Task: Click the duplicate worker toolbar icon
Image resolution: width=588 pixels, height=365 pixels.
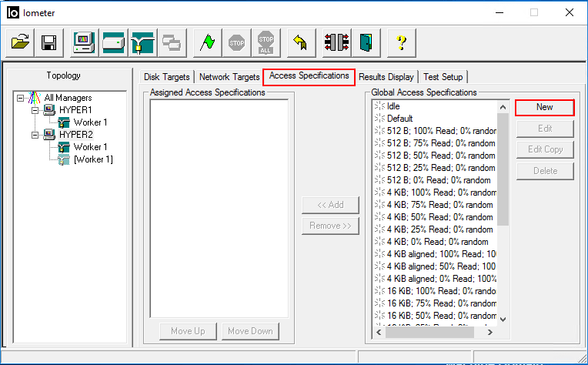Action: tap(172, 43)
